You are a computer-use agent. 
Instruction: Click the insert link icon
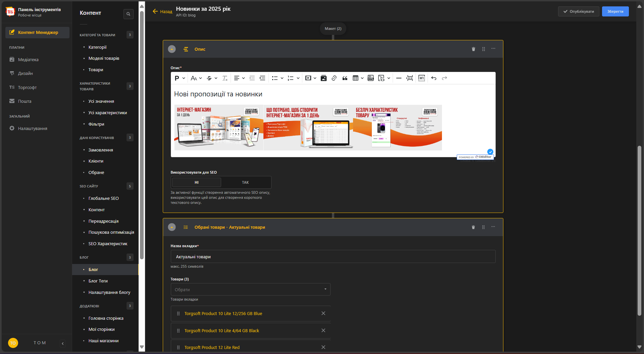point(334,78)
